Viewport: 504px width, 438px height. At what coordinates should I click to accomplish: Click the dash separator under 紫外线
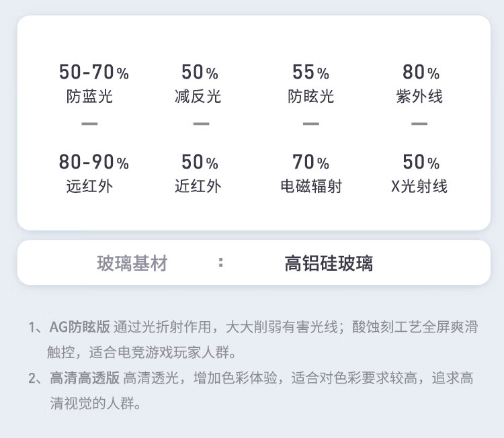[x=419, y=124]
